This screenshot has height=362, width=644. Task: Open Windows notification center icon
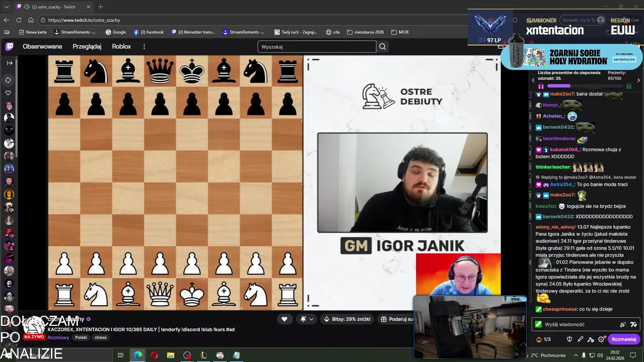pos(632,355)
